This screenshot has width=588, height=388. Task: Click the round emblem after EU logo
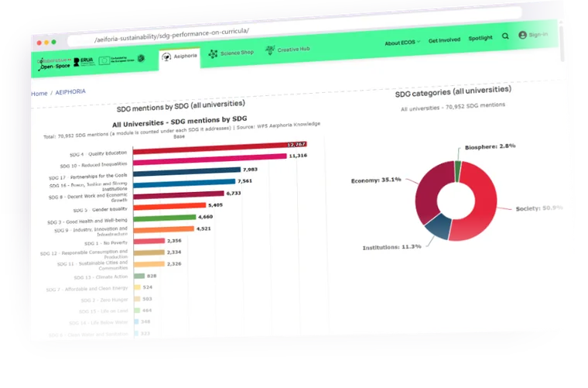(141, 58)
